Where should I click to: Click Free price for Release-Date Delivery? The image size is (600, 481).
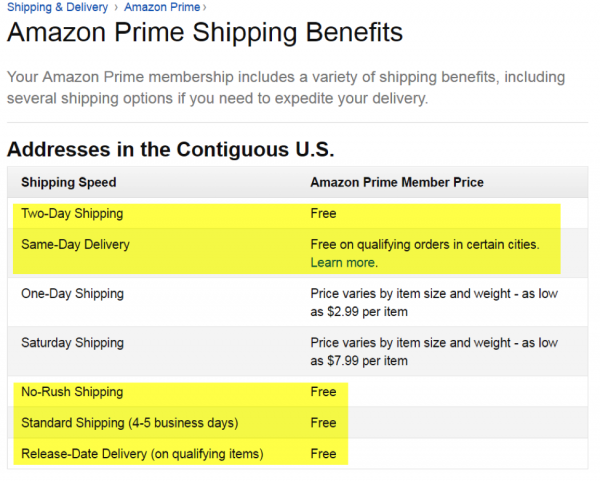323,454
